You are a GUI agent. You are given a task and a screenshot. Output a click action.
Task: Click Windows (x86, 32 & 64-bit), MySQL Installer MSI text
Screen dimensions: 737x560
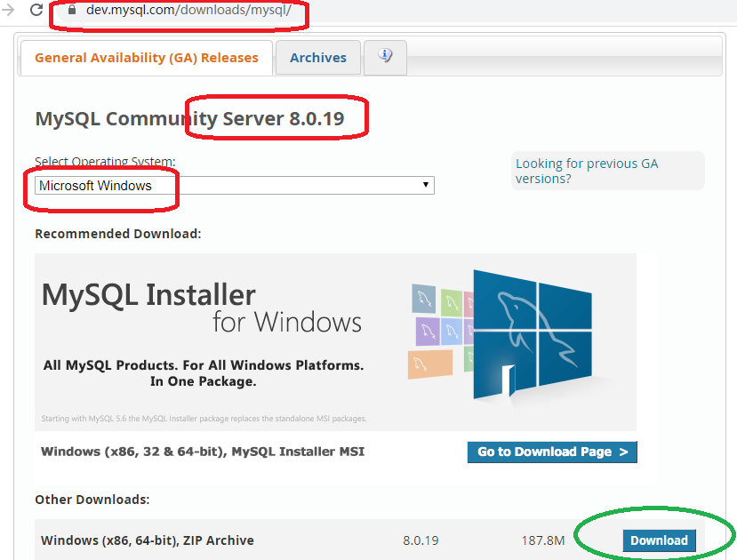[203, 452]
